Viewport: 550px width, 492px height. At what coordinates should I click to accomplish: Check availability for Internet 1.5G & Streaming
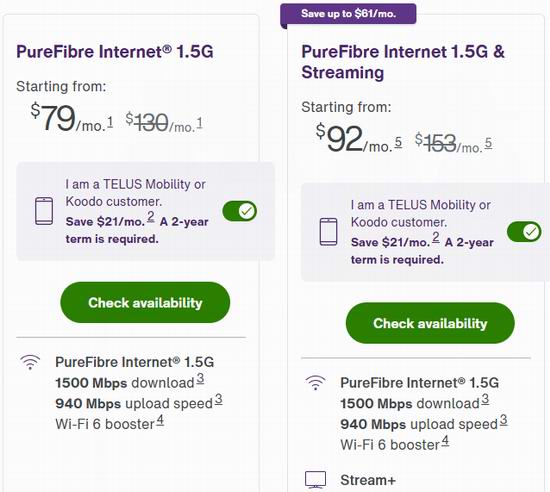[x=430, y=323]
